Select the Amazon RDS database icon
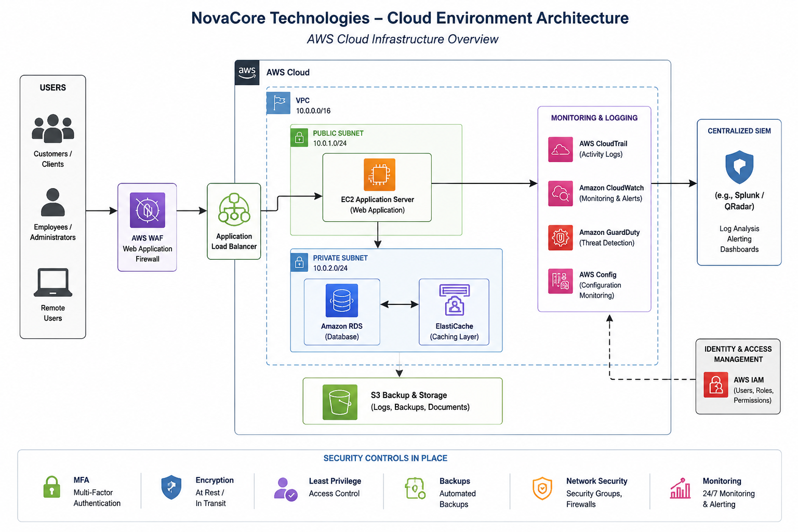This screenshot has height=532, width=798. click(342, 300)
